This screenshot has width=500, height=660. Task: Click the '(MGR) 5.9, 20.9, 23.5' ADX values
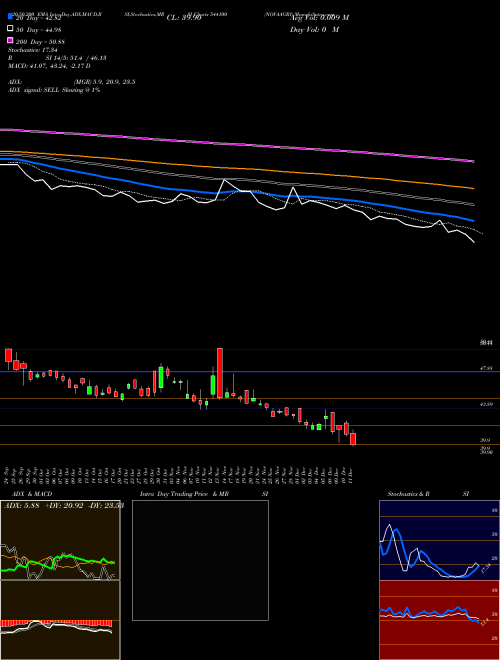tap(104, 82)
